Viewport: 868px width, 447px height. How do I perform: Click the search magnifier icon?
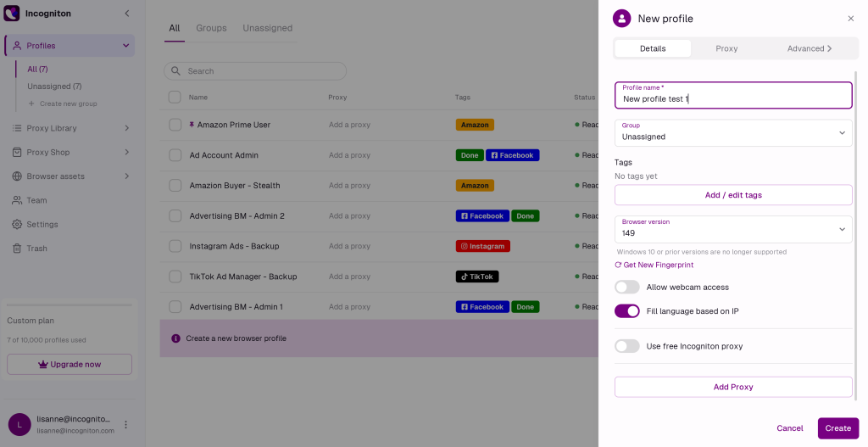coord(176,71)
